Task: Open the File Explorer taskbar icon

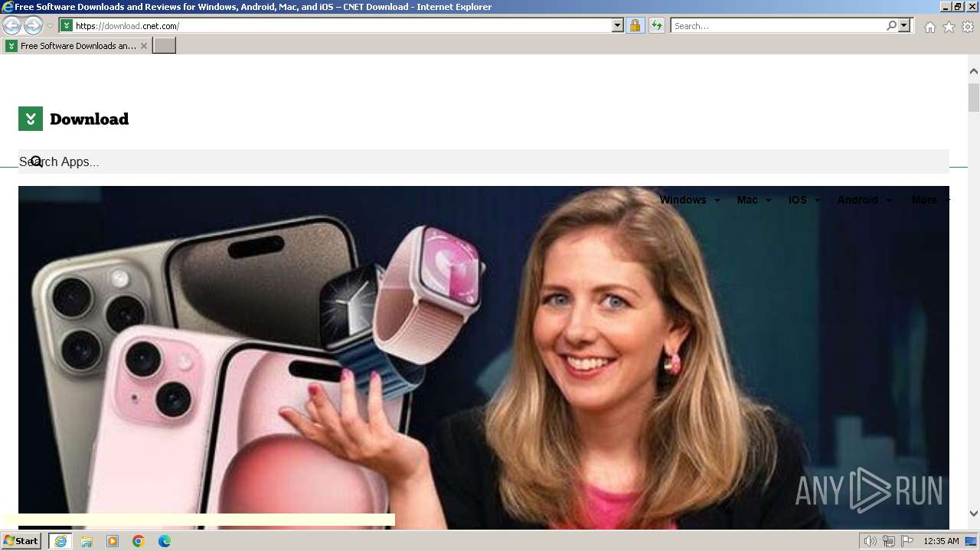Action: (x=87, y=541)
